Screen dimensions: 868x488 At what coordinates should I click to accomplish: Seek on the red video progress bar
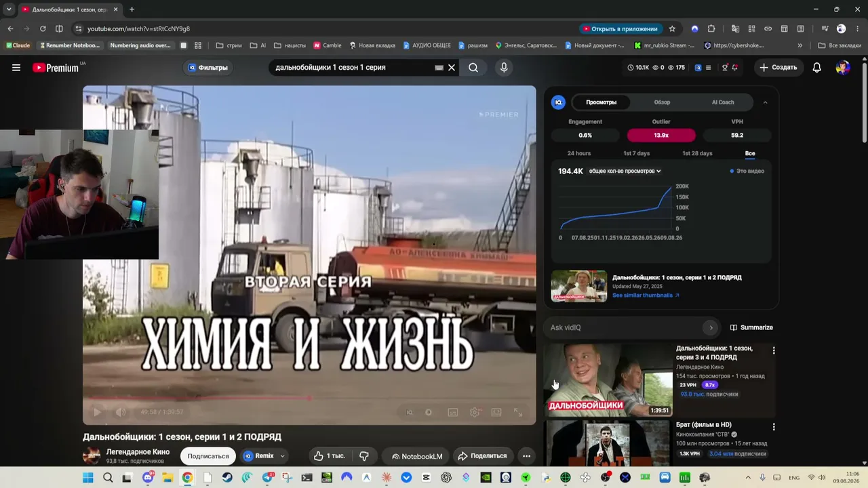click(x=309, y=398)
